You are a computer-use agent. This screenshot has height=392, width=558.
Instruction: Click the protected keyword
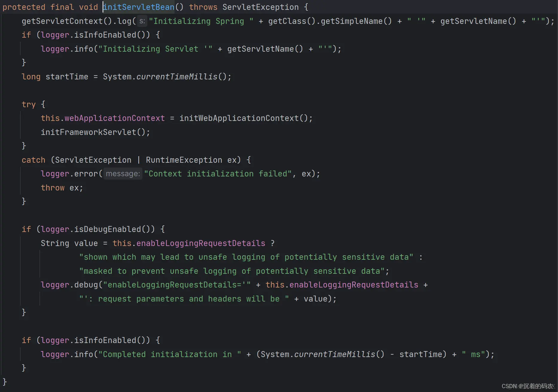[24, 7]
